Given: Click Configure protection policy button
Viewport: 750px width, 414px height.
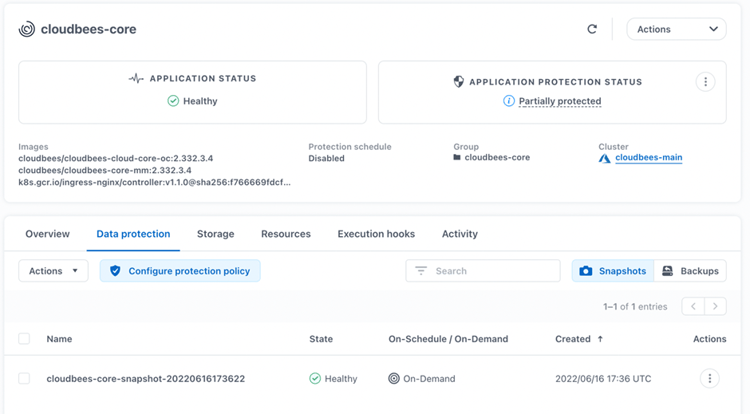Looking at the screenshot, I should pos(180,271).
